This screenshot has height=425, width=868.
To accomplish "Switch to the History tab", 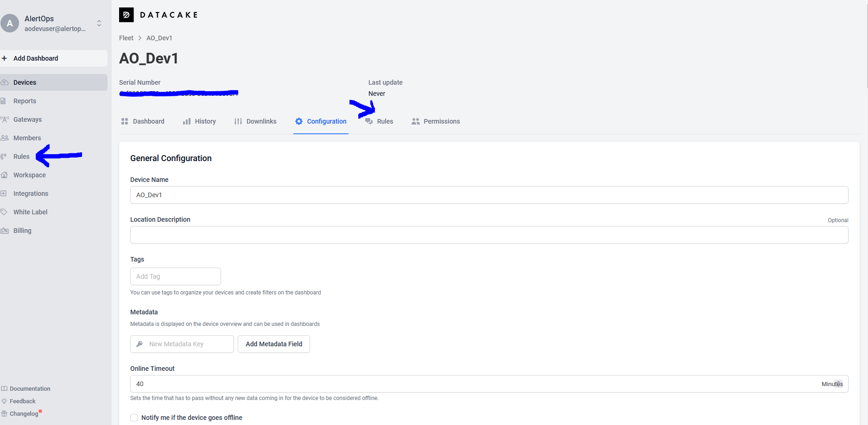I will [200, 121].
